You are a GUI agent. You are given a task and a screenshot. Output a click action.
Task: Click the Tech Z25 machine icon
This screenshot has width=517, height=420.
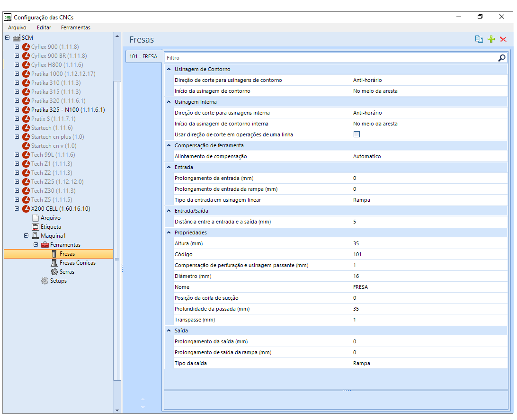pos(26,182)
